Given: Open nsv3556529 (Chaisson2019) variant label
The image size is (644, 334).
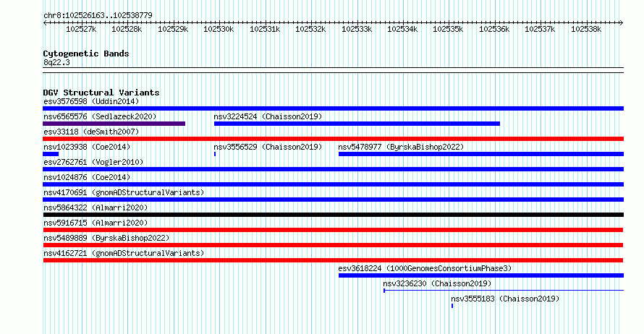Looking at the screenshot, I should tap(268, 147).
